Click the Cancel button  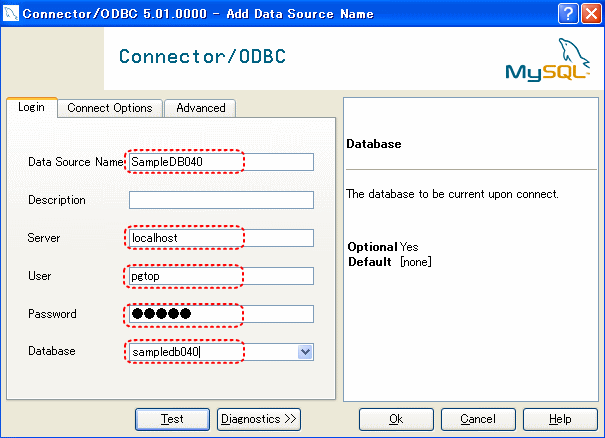tap(478, 419)
